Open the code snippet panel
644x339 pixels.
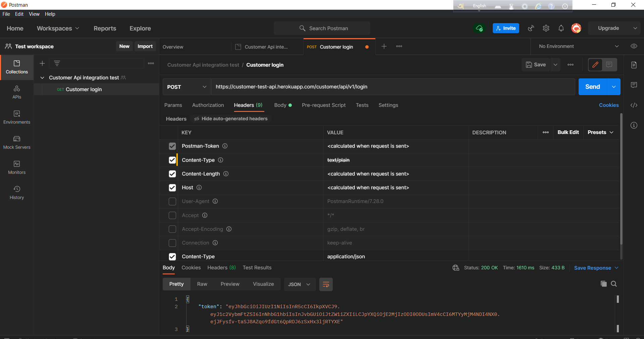point(634,105)
